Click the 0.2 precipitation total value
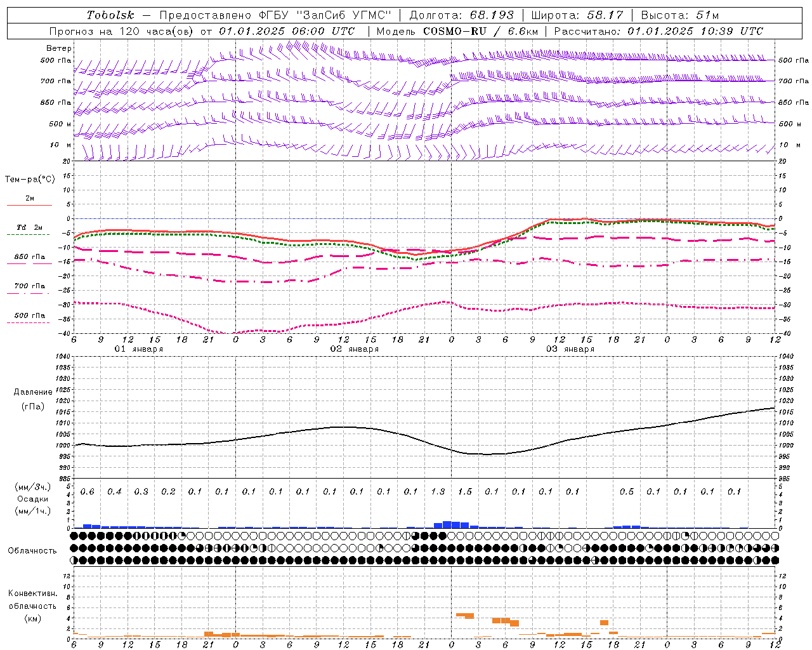 [x=168, y=492]
